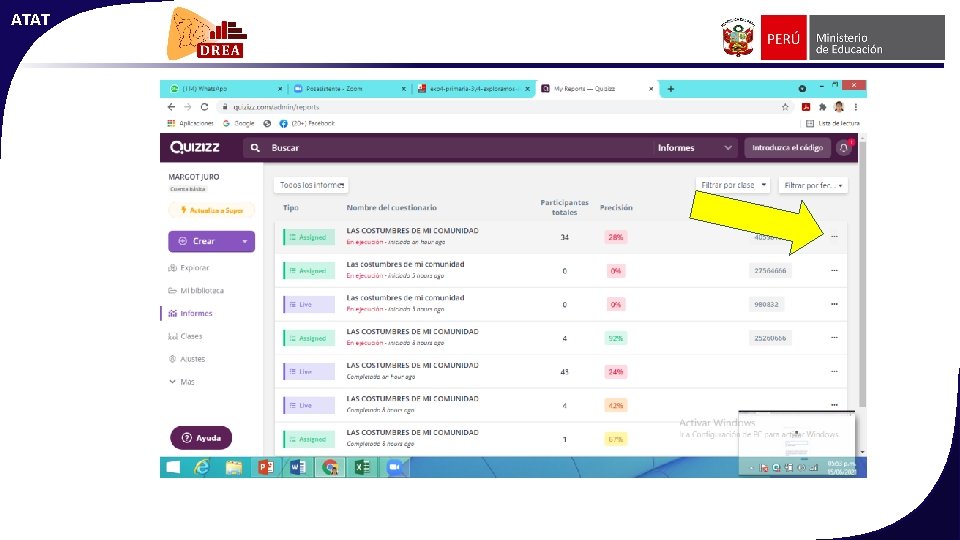Open options dots for report code 22564666
The height and width of the screenshot is (540, 960).
tap(834, 271)
